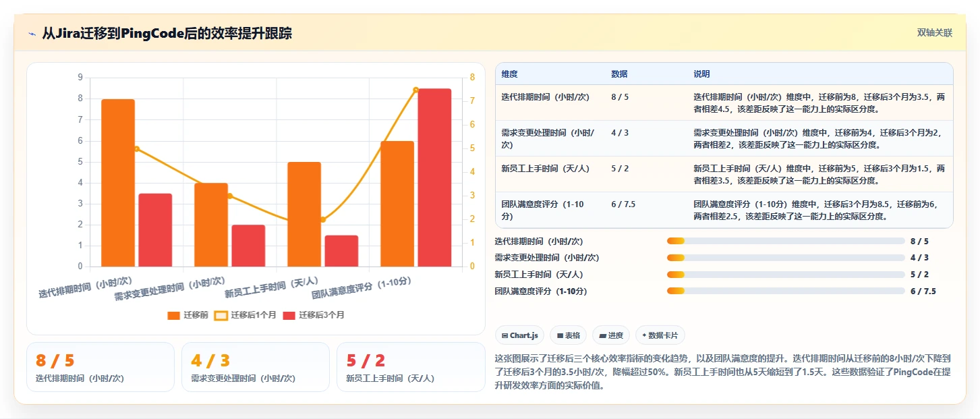
Task: Click the 团队满意度评分 label in the progress list
Action: 541,291
